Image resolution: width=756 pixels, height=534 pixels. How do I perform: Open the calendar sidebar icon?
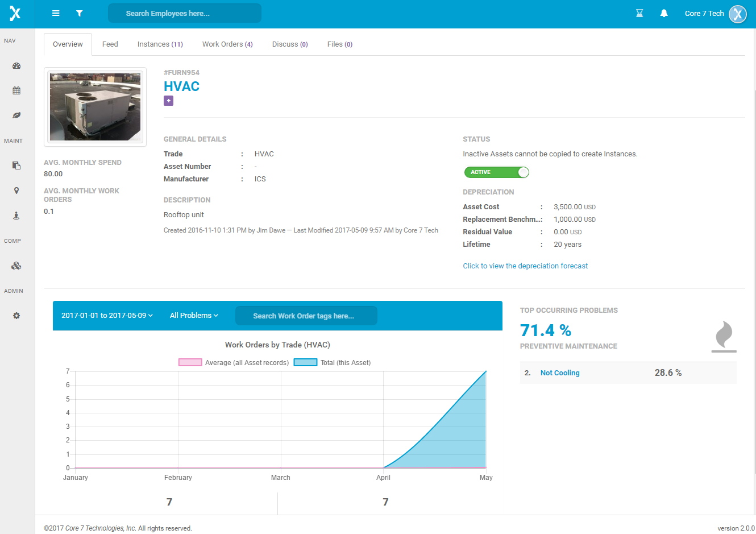(x=16, y=90)
